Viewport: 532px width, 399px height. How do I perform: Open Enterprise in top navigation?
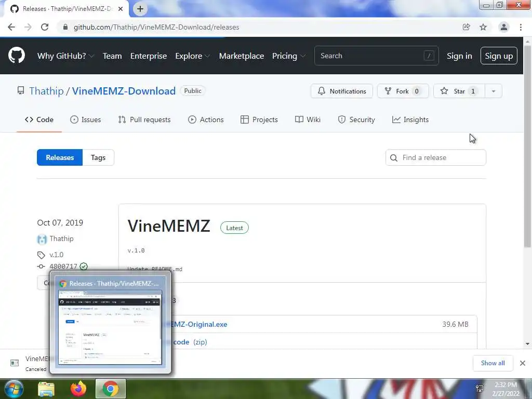tap(149, 56)
